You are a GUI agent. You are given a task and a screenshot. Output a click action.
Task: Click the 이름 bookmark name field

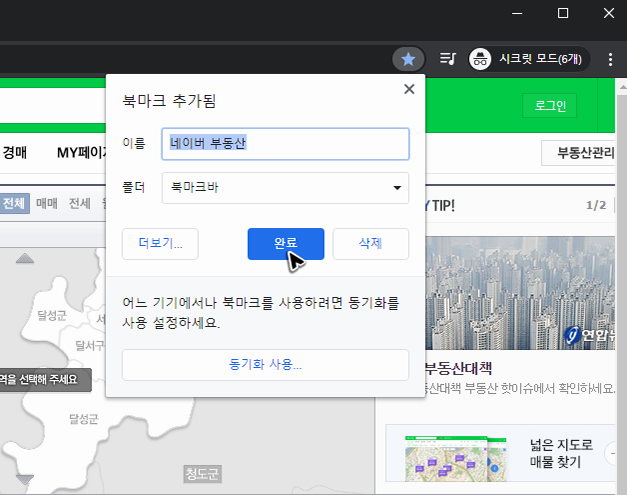click(x=285, y=144)
